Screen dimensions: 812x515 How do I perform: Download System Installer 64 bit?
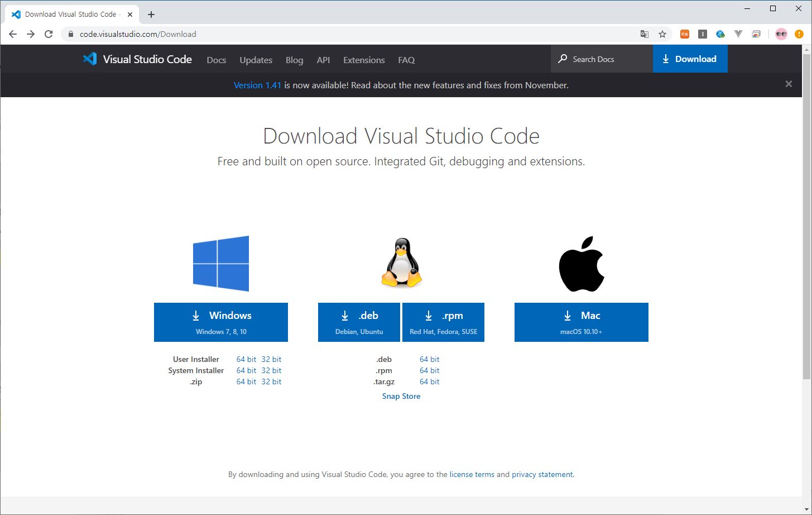point(246,370)
